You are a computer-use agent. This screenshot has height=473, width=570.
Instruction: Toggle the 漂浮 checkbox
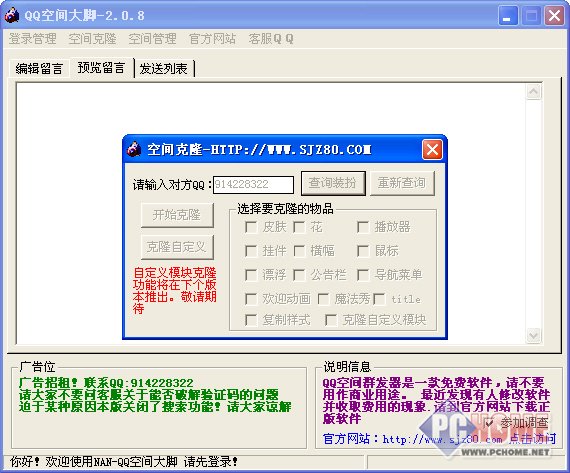point(251,275)
